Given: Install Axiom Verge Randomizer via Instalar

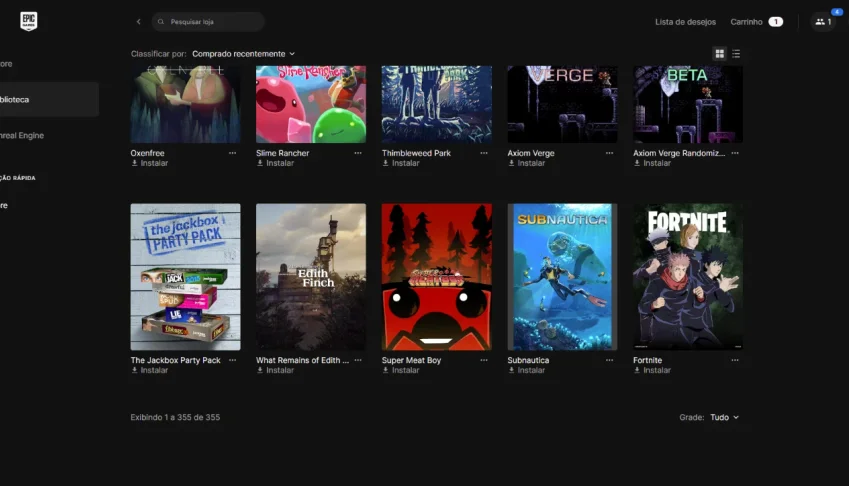Looking at the screenshot, I should (x=652, y=163).
